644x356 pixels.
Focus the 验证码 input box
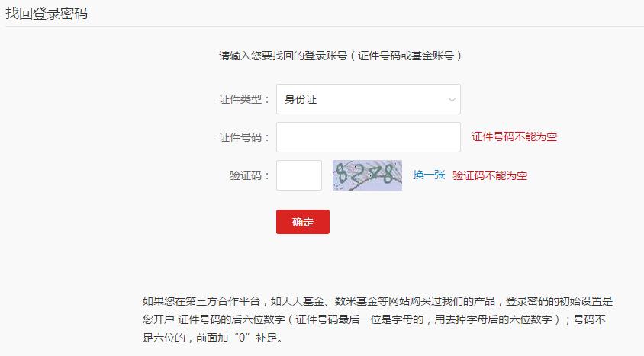[299, 175]
